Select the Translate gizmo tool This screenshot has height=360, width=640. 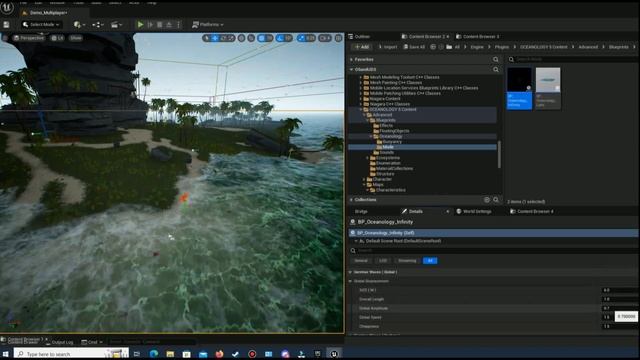tap(215, 38)
